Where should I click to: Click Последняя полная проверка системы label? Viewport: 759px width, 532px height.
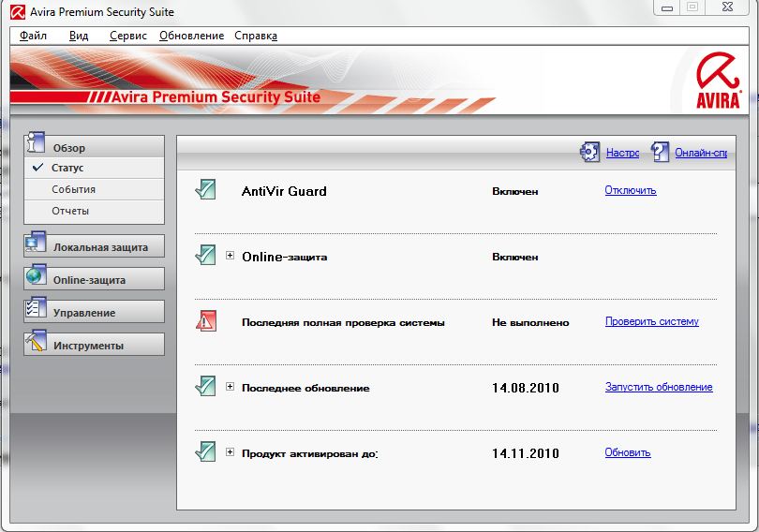343,322
